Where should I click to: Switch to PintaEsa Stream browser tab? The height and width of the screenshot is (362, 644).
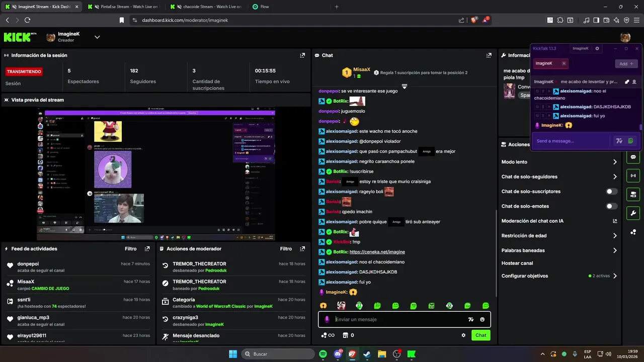(x=123, y=7)
